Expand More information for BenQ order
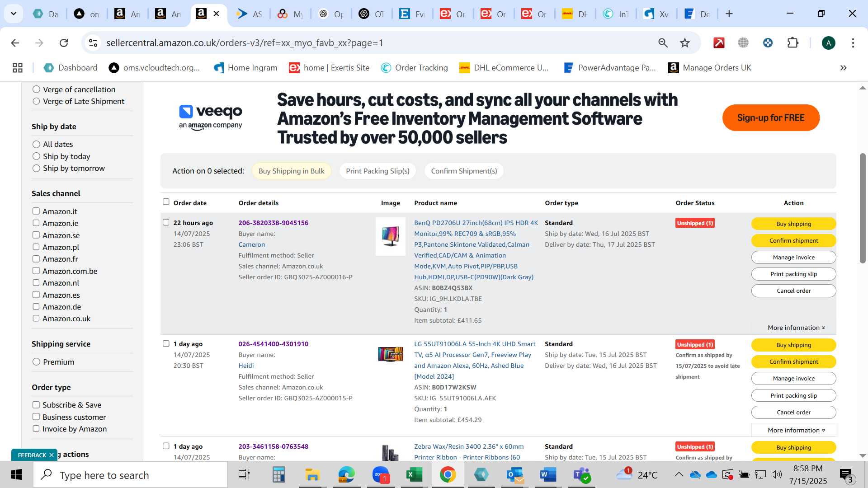The image size is (868, 488). click(x=796, y=328)
